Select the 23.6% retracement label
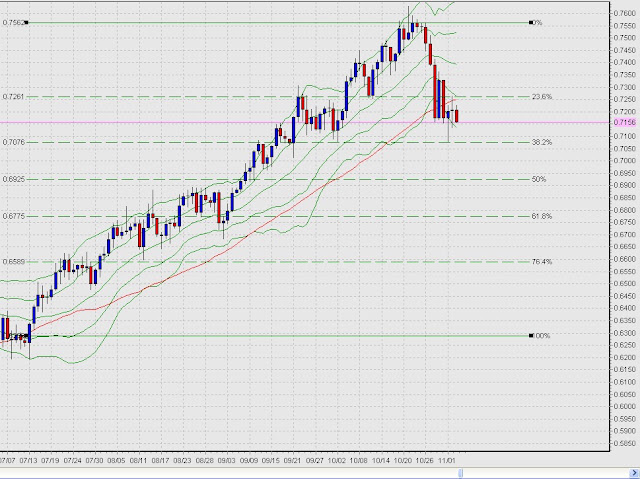 click(x=542, y=97)
